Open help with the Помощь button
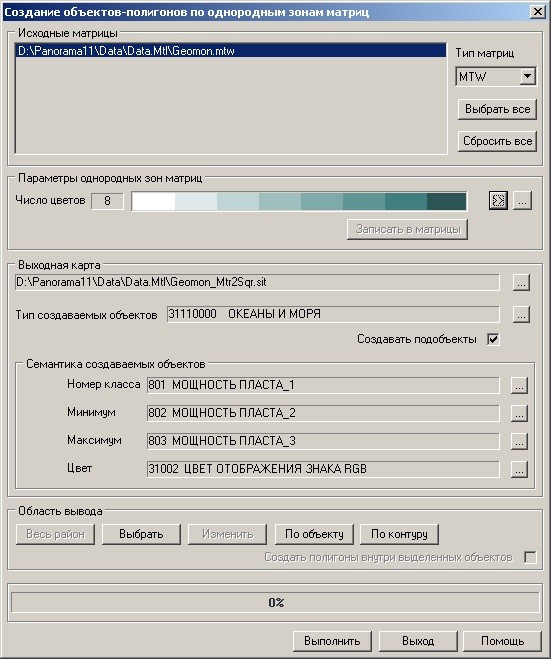The width and height of the screenshot is (551, 659). point(502,641)
